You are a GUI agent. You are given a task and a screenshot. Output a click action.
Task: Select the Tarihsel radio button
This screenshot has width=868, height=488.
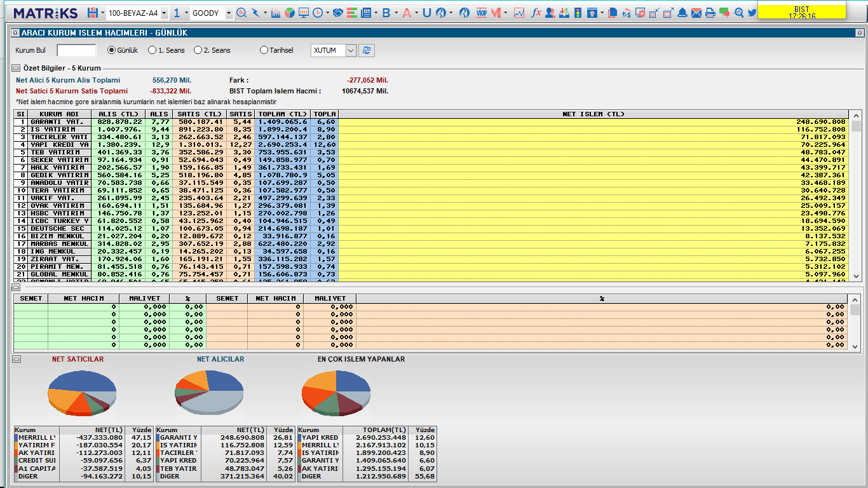coord(264,50)
